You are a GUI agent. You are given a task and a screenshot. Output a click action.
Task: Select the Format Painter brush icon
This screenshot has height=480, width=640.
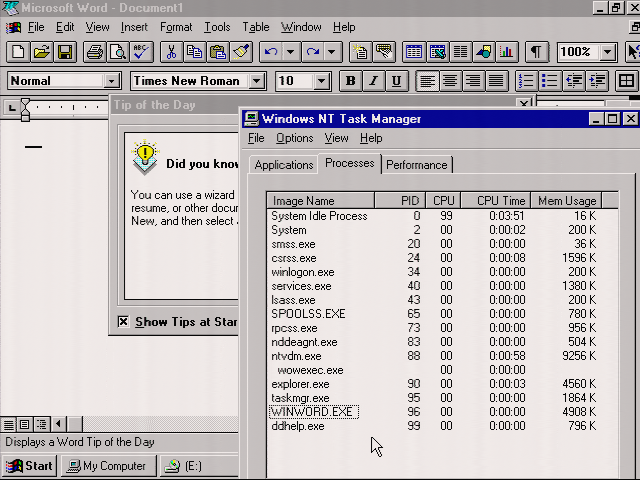pos(241,52)
